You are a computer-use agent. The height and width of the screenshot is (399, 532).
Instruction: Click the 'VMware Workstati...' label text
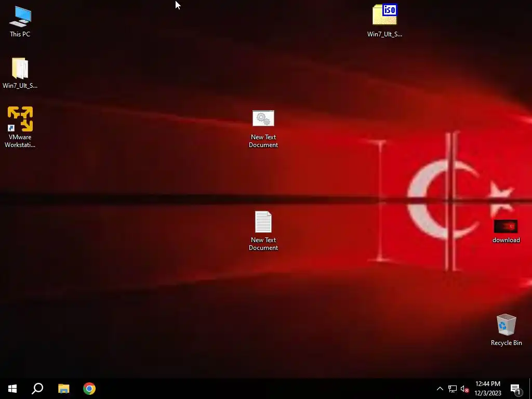coord(20,141)
